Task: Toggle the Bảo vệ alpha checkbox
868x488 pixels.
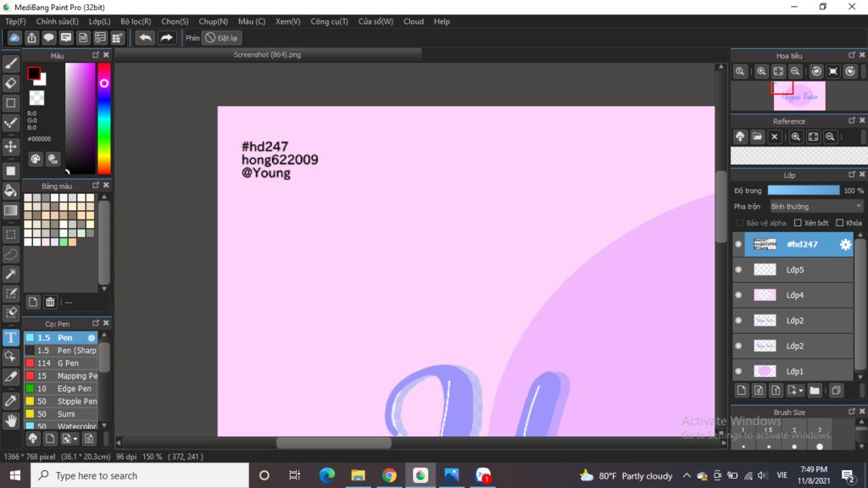Action: click(740, 223)
